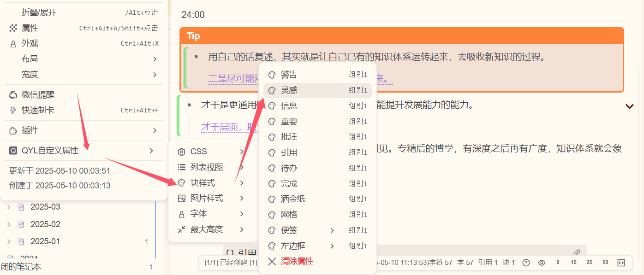Click 列表视图 list icon
Viewport: 644px width, 275px height.
click(x=182, y=167)
